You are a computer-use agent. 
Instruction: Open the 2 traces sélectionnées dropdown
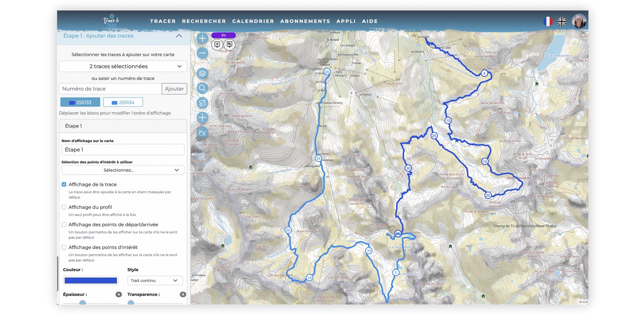tap(123, 66)
